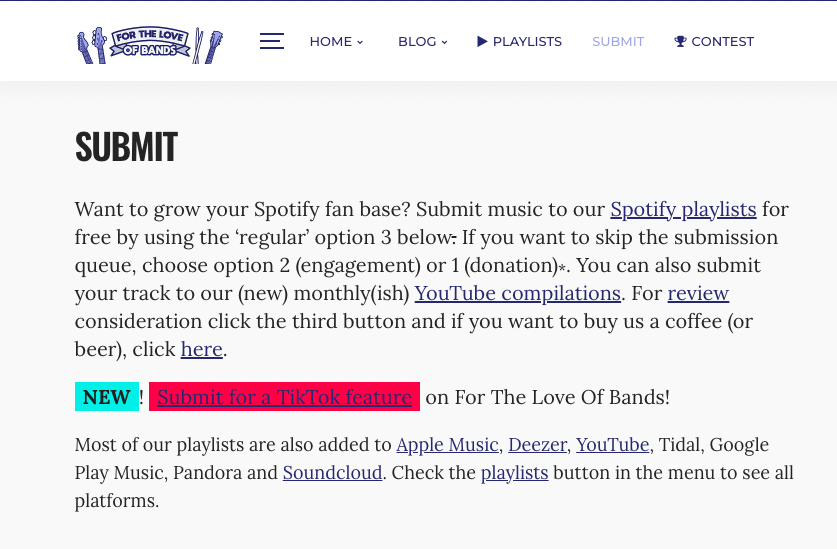The width and height of the screenshot is (837, 549).
Task: Open the hamburger menu icon
Action: tap(272, 41)
